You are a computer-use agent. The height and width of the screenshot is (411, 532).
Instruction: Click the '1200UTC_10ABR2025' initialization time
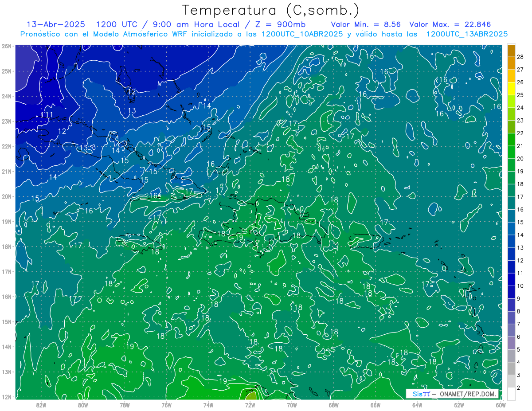point(302,34)
